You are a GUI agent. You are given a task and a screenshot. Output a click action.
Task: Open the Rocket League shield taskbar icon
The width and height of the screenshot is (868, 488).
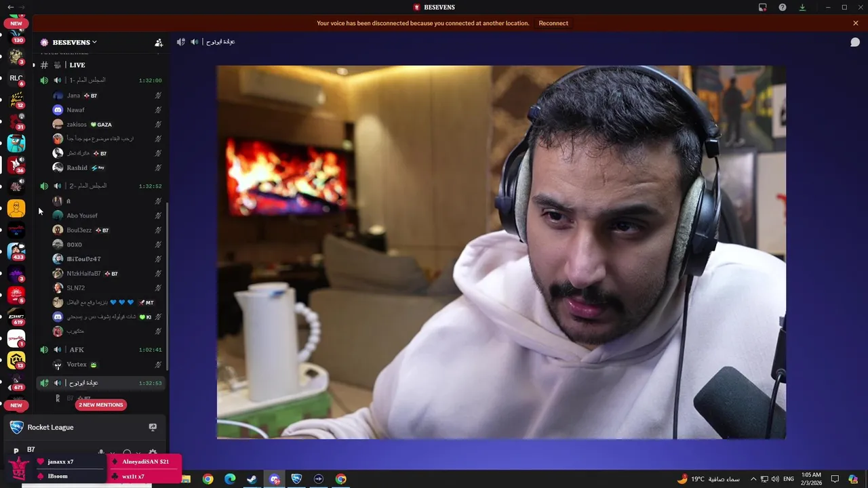[x=296, y=479]
